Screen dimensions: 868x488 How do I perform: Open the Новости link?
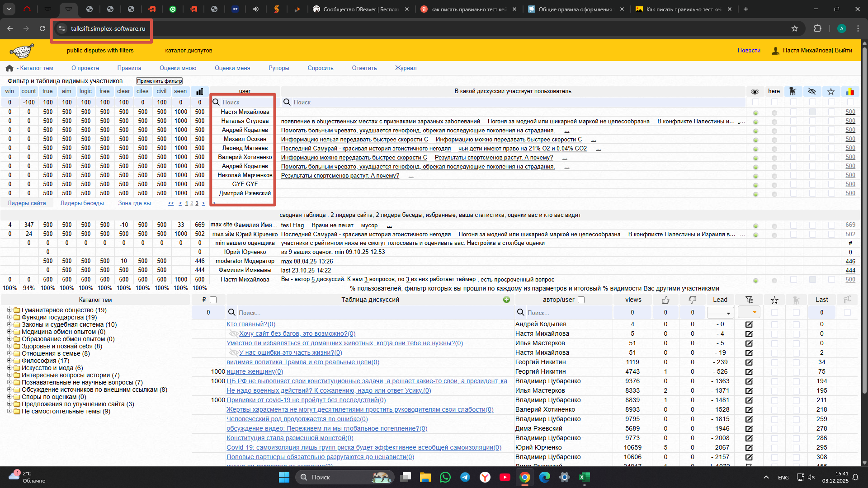[x=749, y=51]
